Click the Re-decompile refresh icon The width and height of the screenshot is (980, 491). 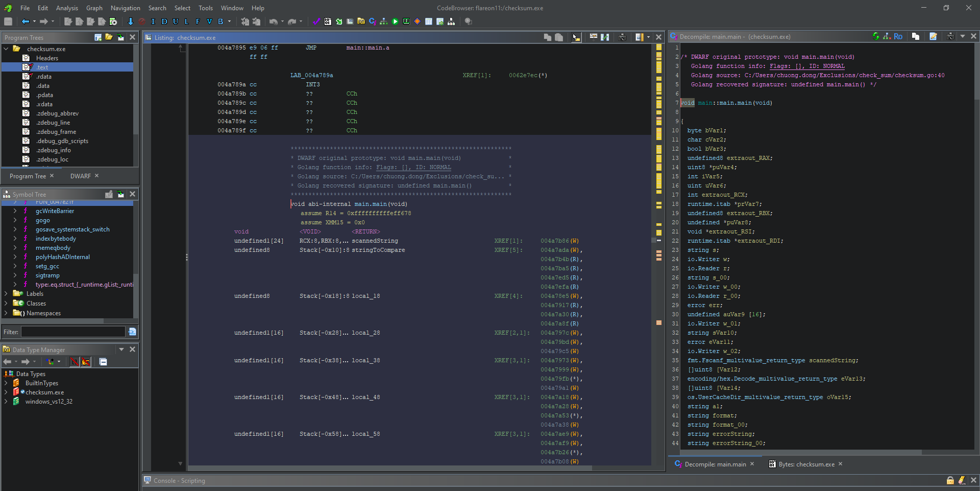[x=876, y=36]
